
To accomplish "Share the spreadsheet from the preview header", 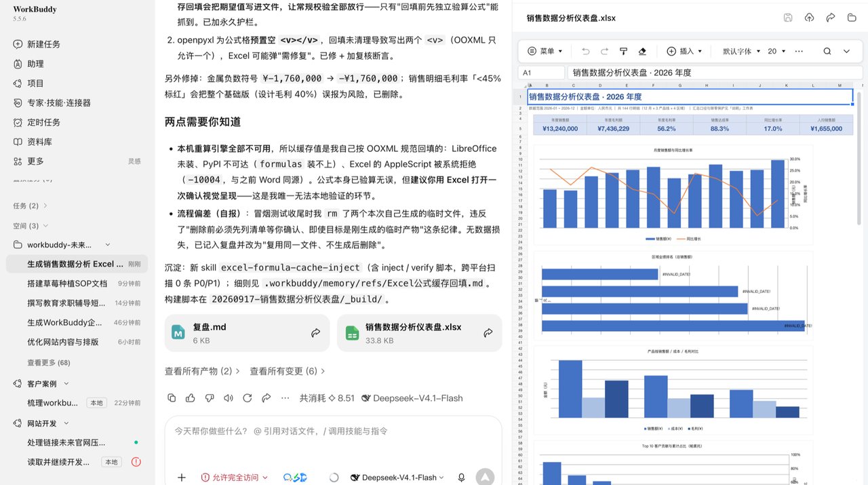I will (831, 18).
